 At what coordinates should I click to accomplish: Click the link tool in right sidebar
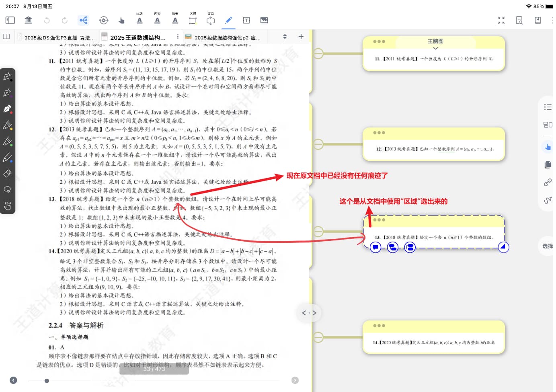548,182
